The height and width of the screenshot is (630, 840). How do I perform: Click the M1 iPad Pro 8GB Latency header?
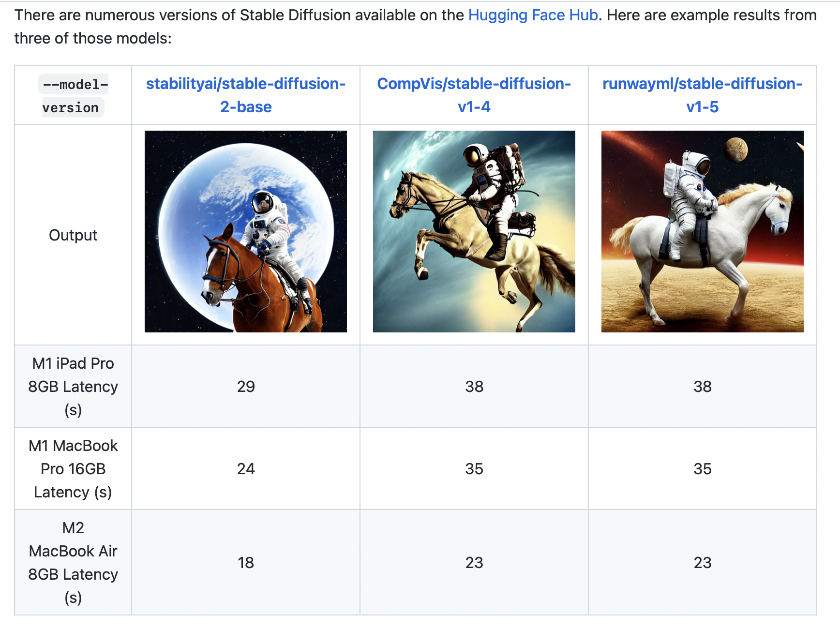(x=73, y=386)
